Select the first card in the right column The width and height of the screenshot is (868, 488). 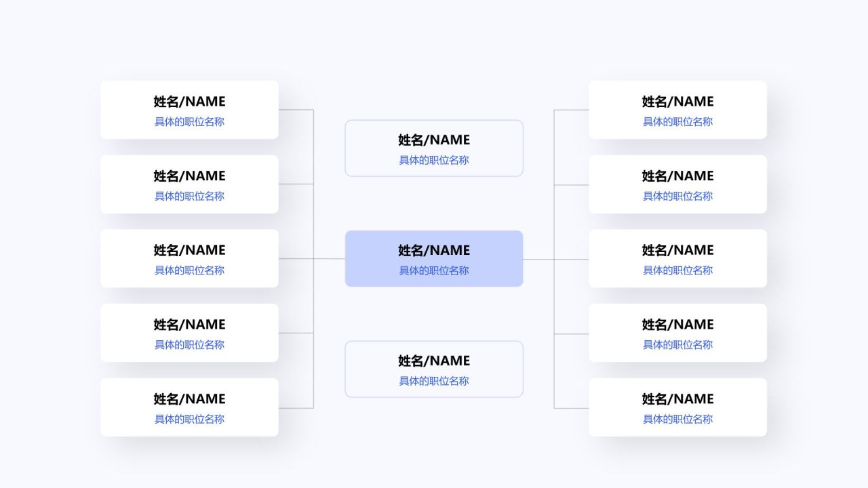(677, 110)
